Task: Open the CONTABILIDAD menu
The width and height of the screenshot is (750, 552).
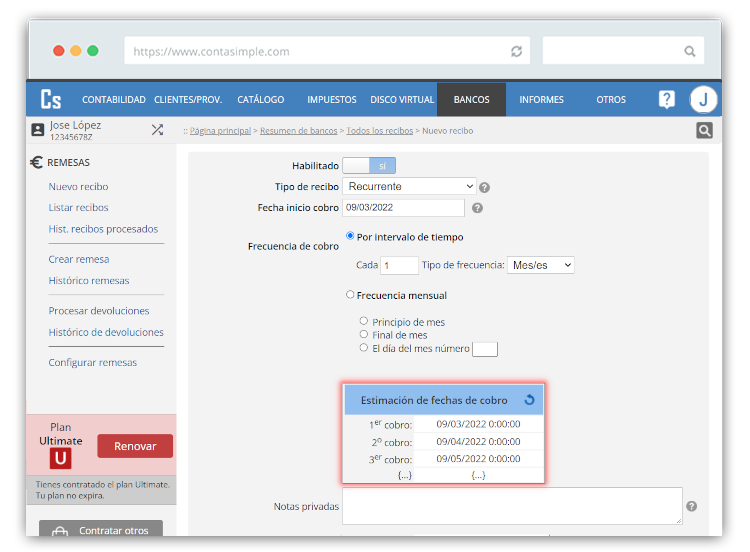Action: pos(114,99)
